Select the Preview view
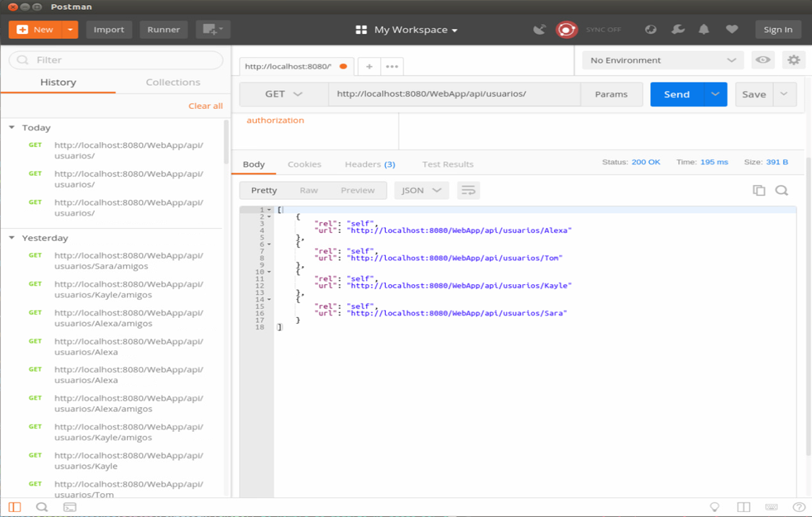The height and width of the screenshot is (517, 812). 357,190
